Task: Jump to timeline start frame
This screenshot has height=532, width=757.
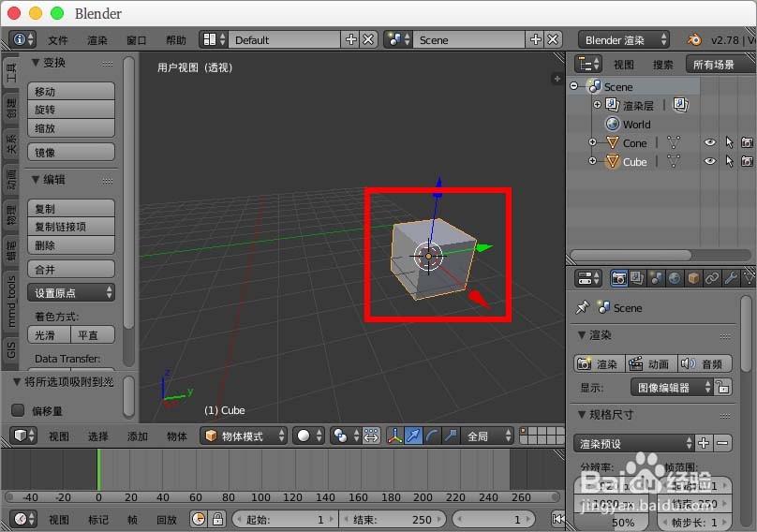Action: [557, 519]
